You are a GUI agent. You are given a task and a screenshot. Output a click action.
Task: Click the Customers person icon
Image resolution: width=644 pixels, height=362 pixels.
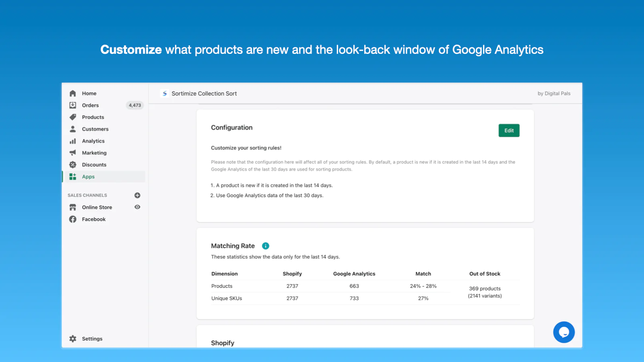click(72, 129)
